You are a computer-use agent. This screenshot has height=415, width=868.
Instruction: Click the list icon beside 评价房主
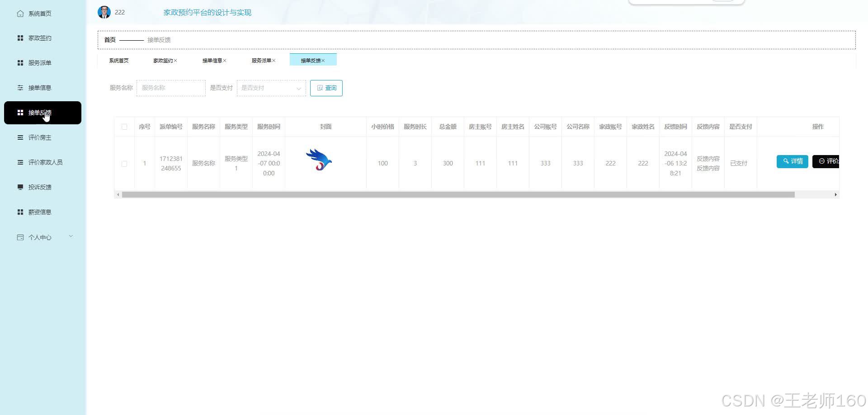(x=20, y=137)
